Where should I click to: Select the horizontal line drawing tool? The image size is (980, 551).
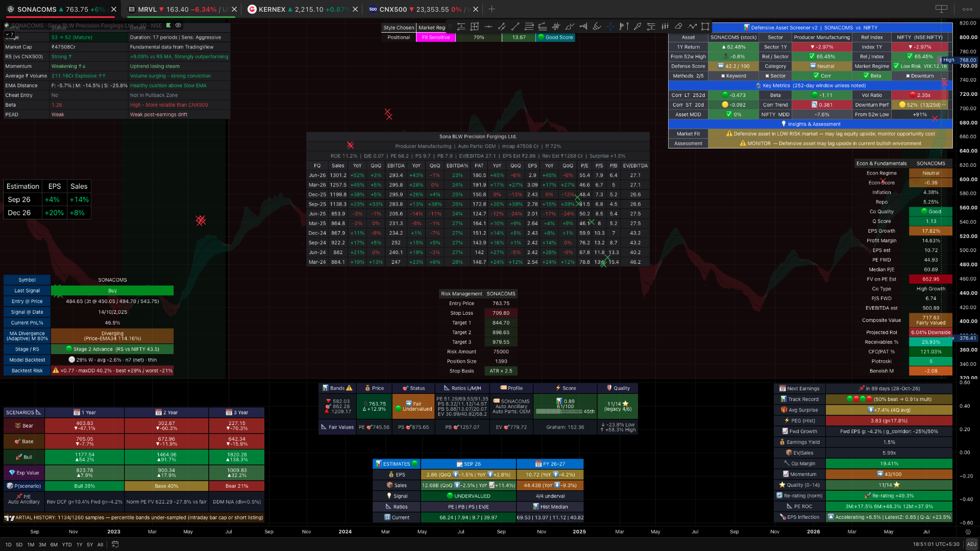pos(488,27)
